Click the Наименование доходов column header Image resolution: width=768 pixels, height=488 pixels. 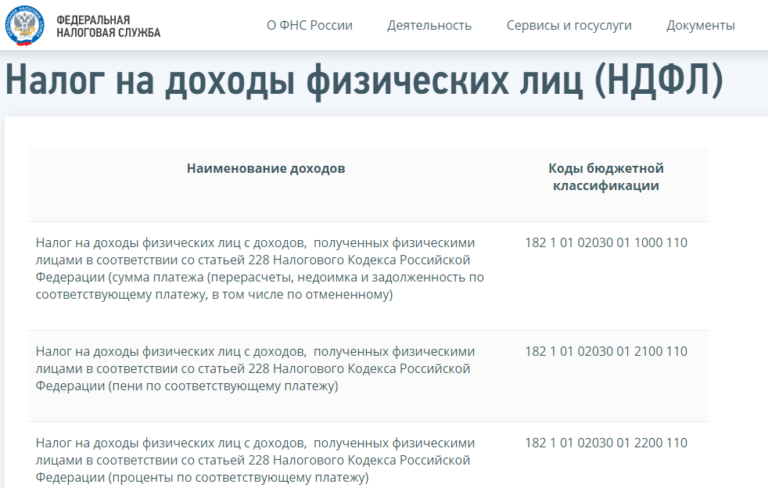(266, 168)
